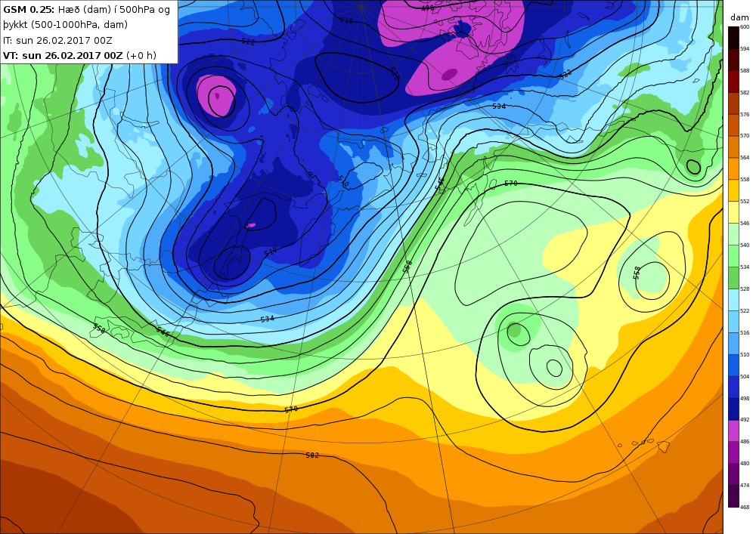Image resolution: width=756 pixels, height=534 pixels.
Task: Select the 'IT: sun 26.02.2017 00Z' line
Action: pyautogui.click(x=57, y=41)
